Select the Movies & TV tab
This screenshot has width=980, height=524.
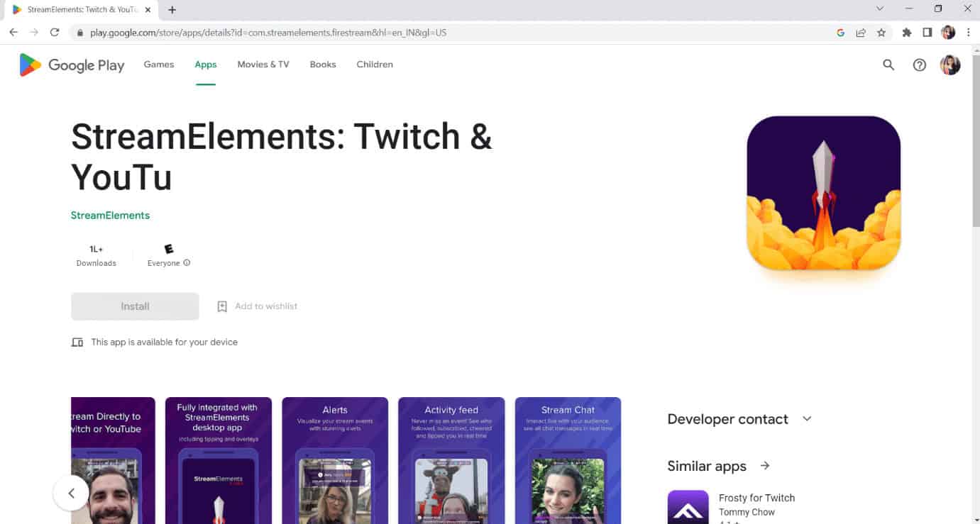[263, 64]
